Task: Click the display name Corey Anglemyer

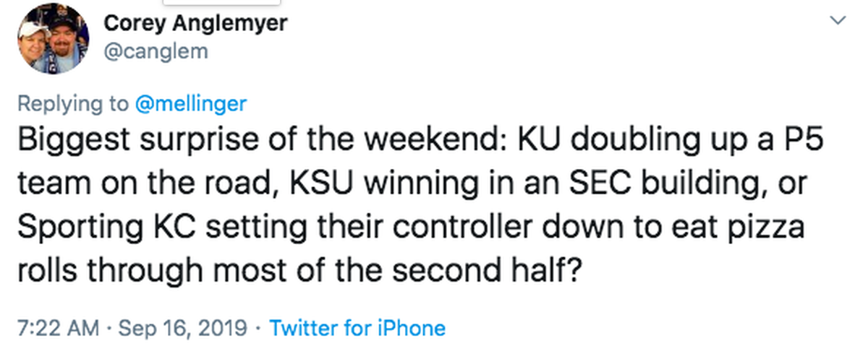Action: click(196, 22)
